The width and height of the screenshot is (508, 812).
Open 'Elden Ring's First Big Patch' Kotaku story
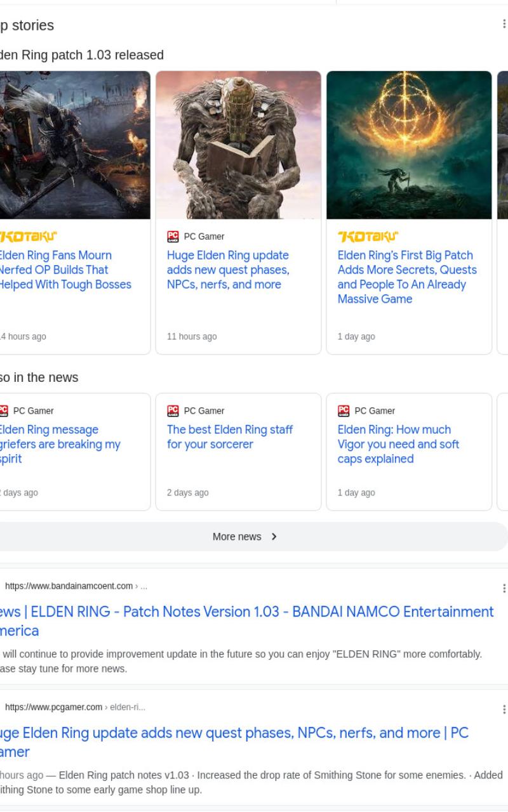407,277
